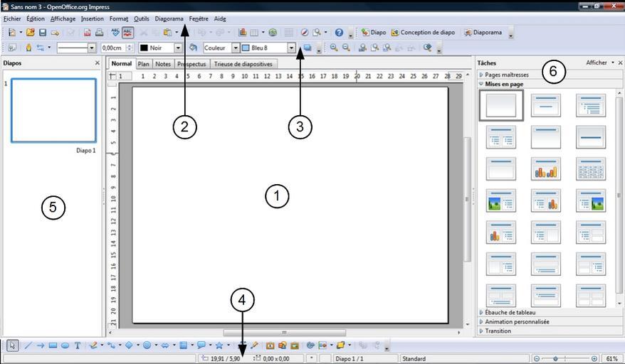Toggle automatic spell checking
Image resolution: width=625 pixels, height=364 pixels.
pyautogui.click(x=128, y=33)
